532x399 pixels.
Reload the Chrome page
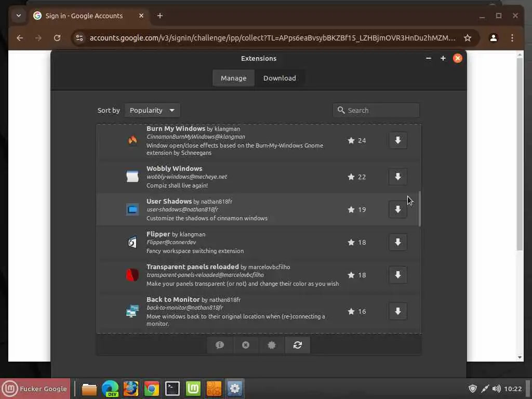click(x=57, y=37)
